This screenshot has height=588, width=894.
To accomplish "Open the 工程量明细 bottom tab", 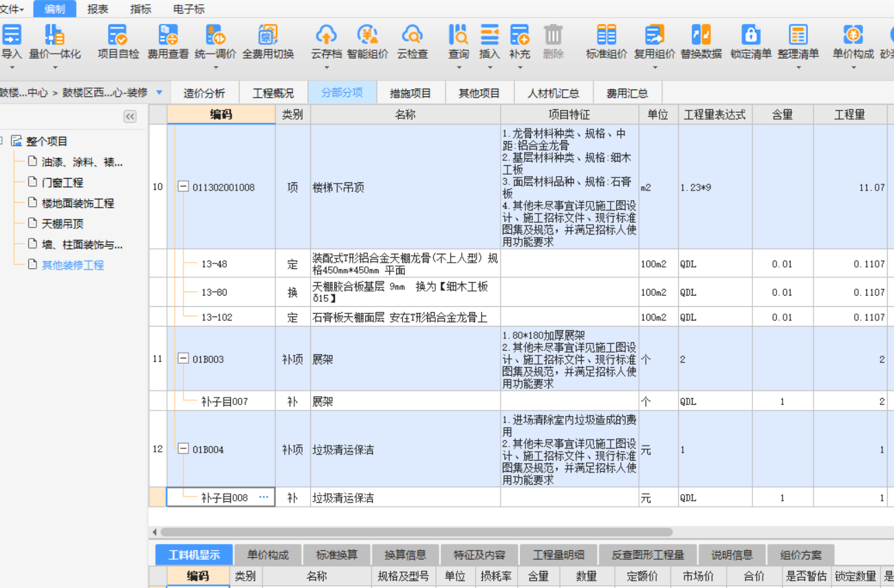I will coord(558,555).
